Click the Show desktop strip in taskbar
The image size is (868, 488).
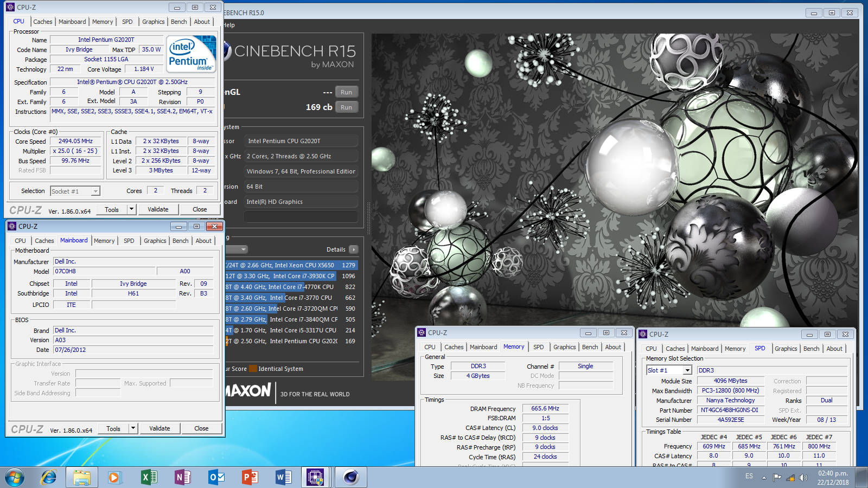pos(861,477)
